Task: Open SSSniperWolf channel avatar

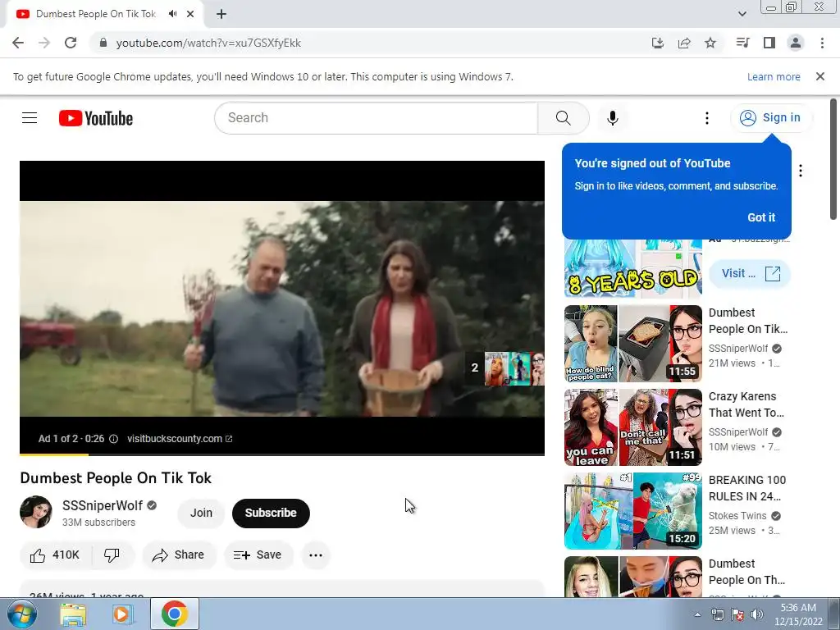Action: coord(36,512)
